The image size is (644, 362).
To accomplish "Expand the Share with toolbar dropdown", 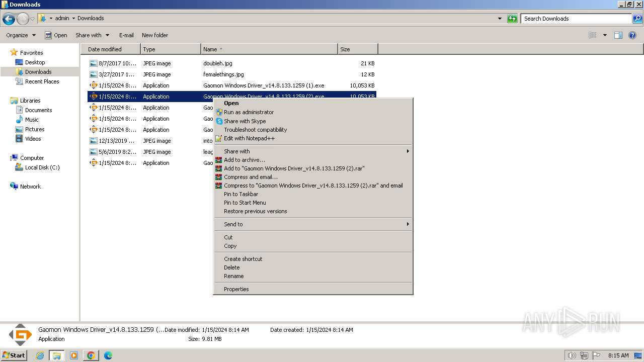I will tap(92, 35).
